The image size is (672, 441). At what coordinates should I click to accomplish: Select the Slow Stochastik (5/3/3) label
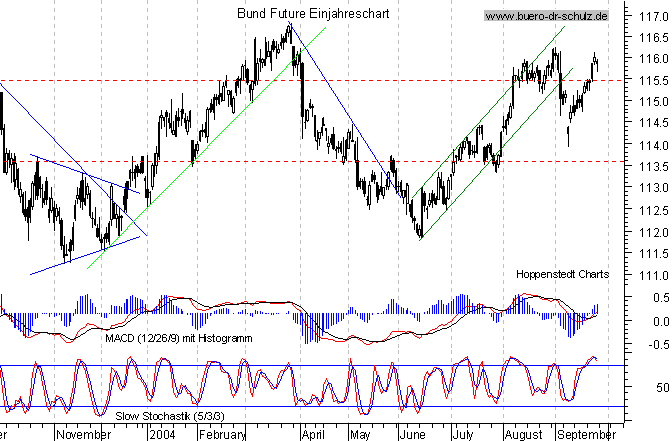pyautogui.click(x=155, y=415)
